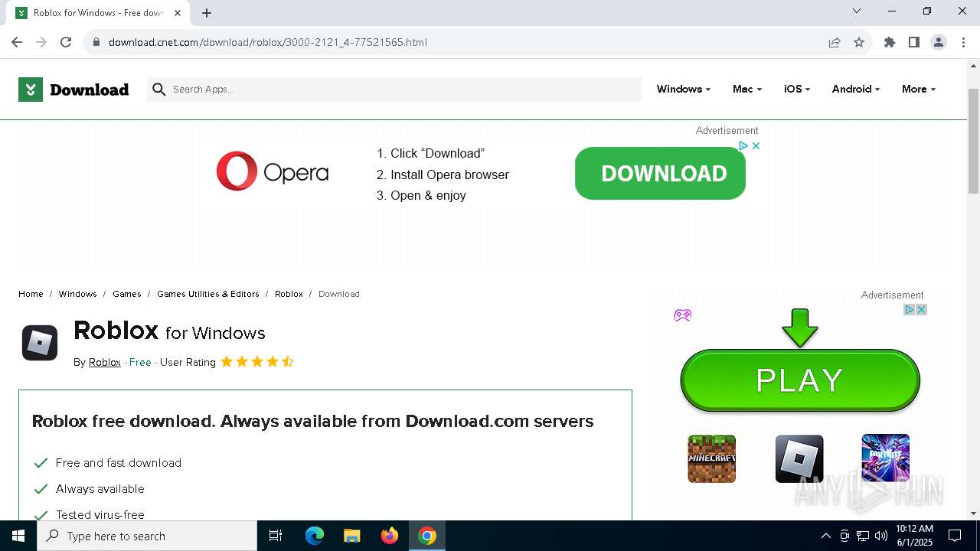
Task: Expand the Windows menu
Action: (684, 89)
